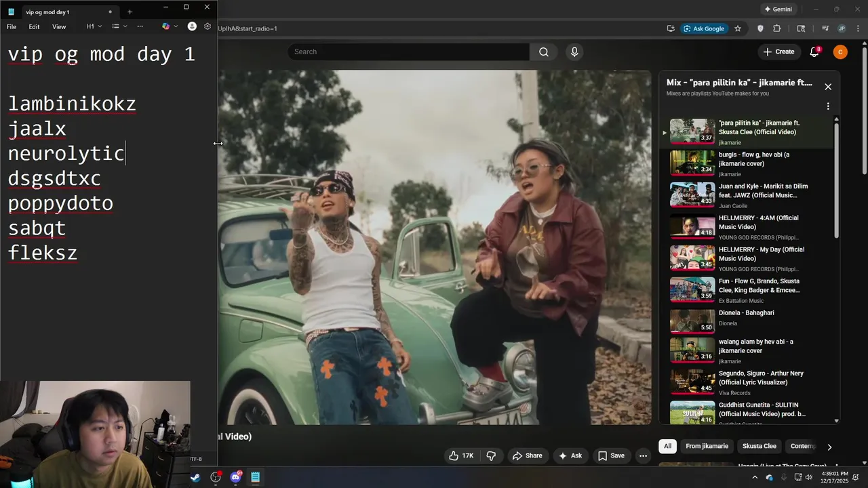Open the Notepad View menu
This screenshot has width=868, height=488.
(x=59, y=26)
